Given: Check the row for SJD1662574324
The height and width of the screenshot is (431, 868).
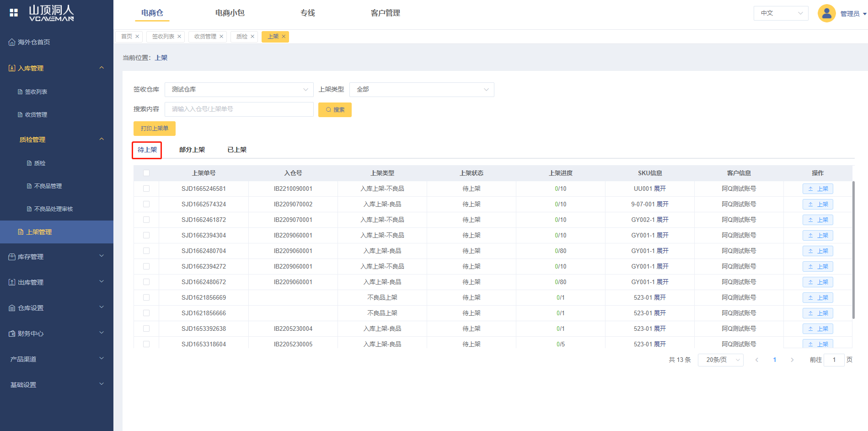Looking at the screenshot, I should tap(146, 204).
